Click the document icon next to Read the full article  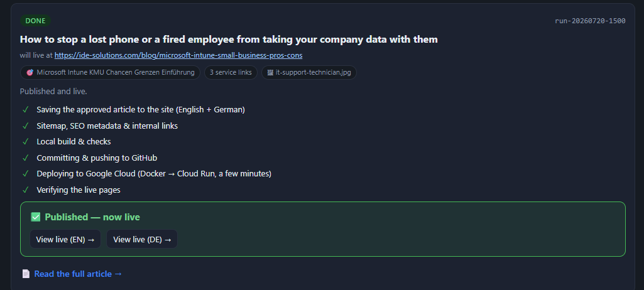[x=26, y=274]
